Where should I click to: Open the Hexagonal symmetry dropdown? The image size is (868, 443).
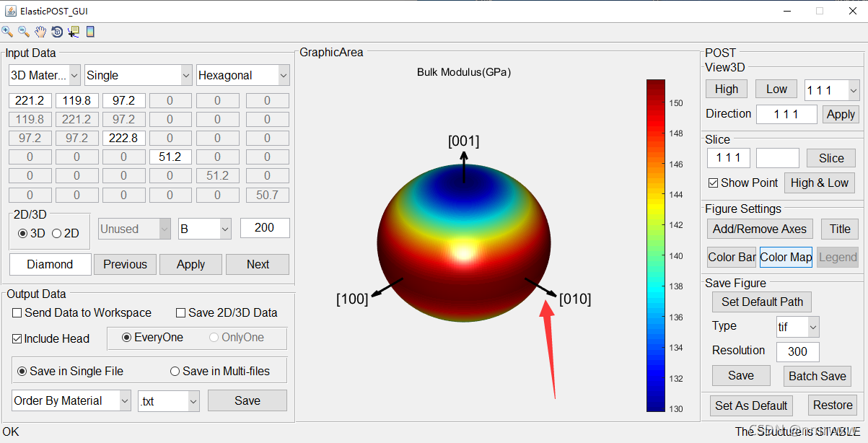242,75
